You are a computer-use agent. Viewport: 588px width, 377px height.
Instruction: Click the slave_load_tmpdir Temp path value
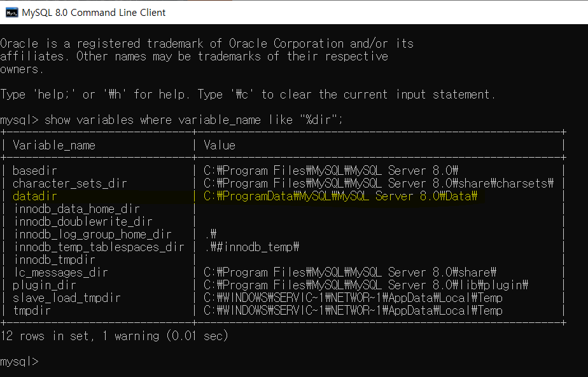[x=353, y=298]
